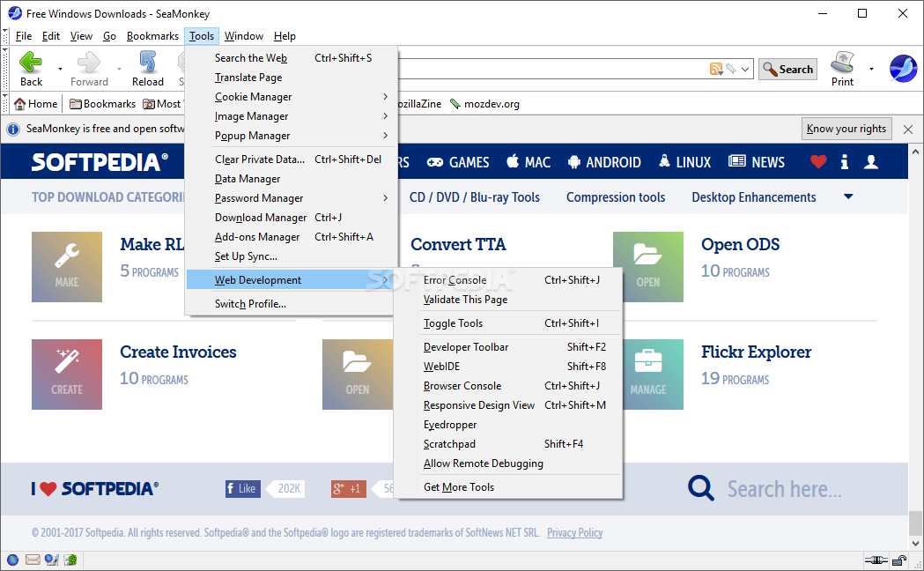
Task: Click the Know your rights button
Action: pyautogui.click(x=846, y=129)
